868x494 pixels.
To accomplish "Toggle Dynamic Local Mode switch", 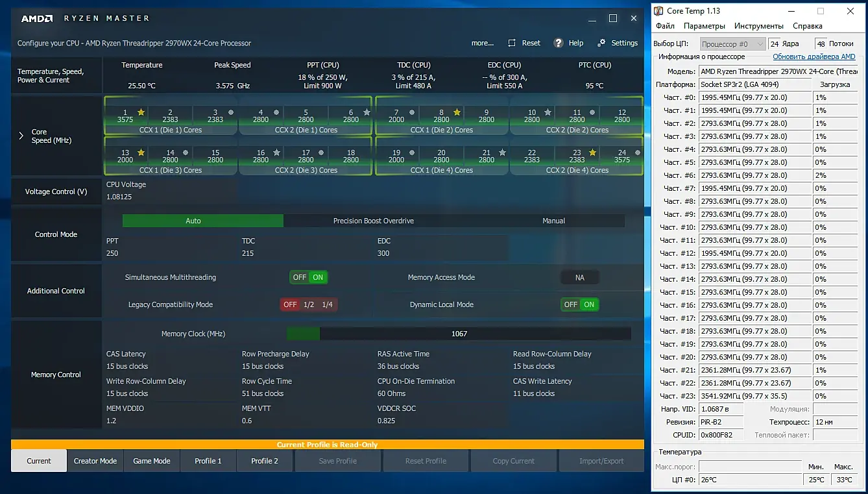I will (579, 304).
